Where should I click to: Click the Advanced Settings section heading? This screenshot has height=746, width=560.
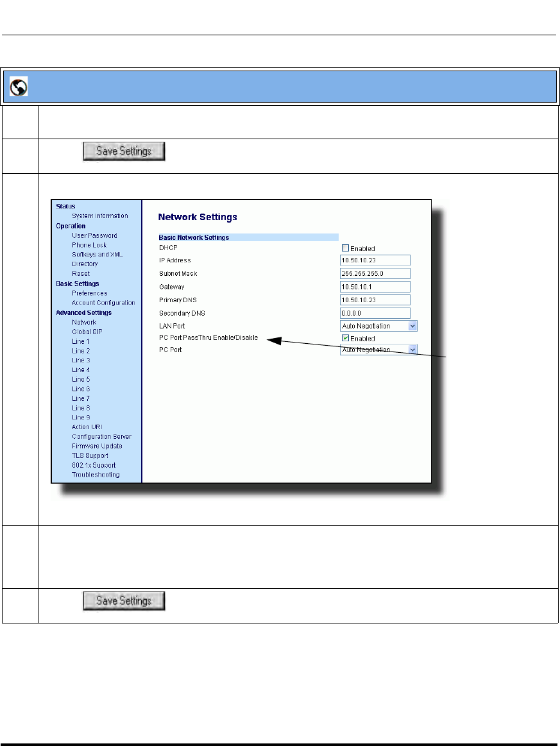click(84, 312)
